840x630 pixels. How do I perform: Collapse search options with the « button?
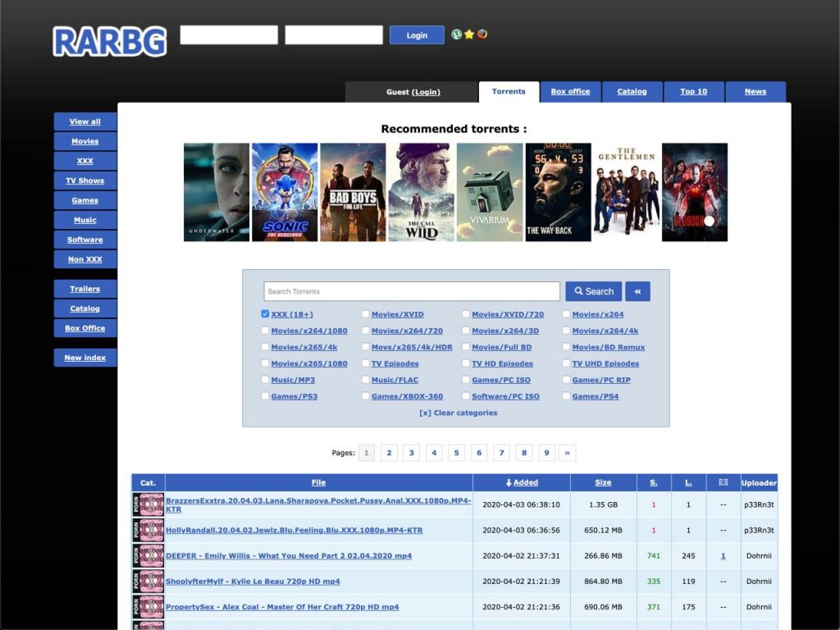pyautogui.click(x=637, y=291)
